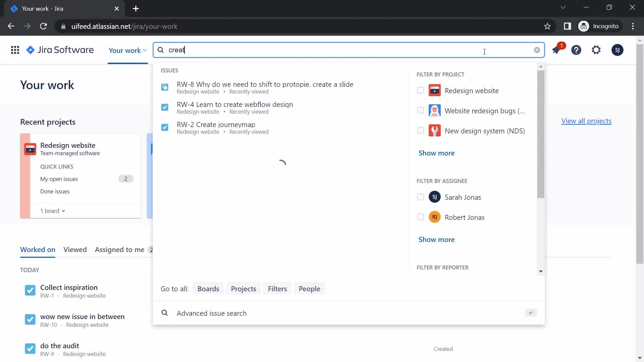The image size is (644, 362).
Task: Open the browser side panel icon
Action: [567, 26]
